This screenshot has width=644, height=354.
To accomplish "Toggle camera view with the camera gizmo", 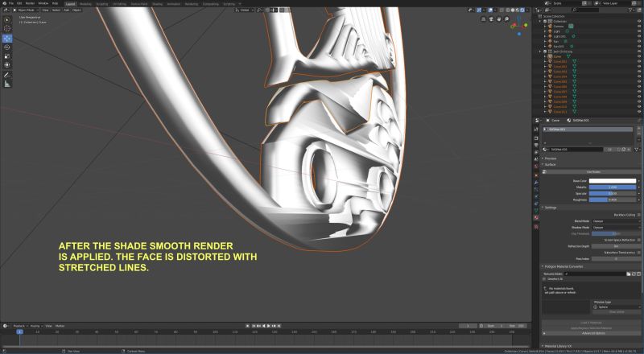I will [x=491, y=19].
